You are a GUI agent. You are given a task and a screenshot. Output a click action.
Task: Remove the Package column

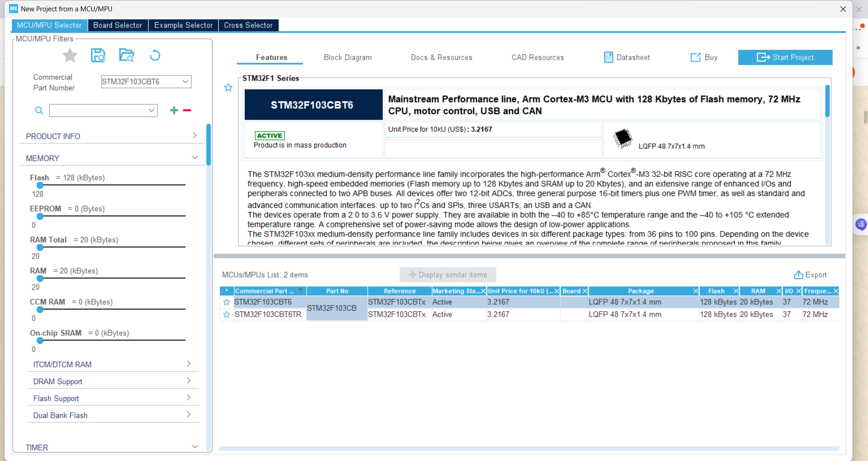pos(696,291)
